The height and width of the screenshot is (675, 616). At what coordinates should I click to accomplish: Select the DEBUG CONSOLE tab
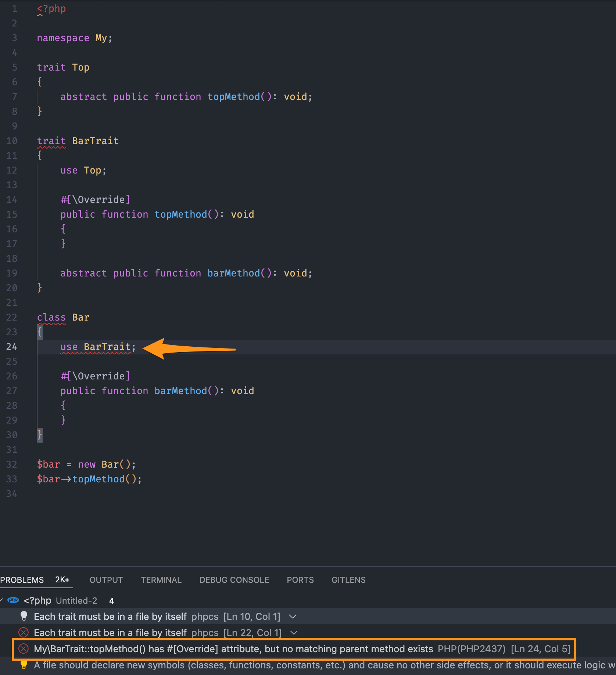coord(234,580)
